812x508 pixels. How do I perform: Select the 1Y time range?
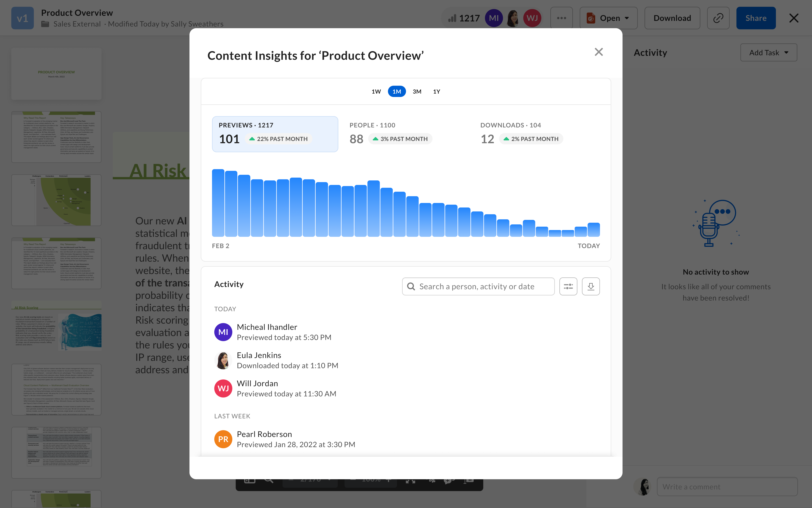pyautogui.click(x=436, y=91)
